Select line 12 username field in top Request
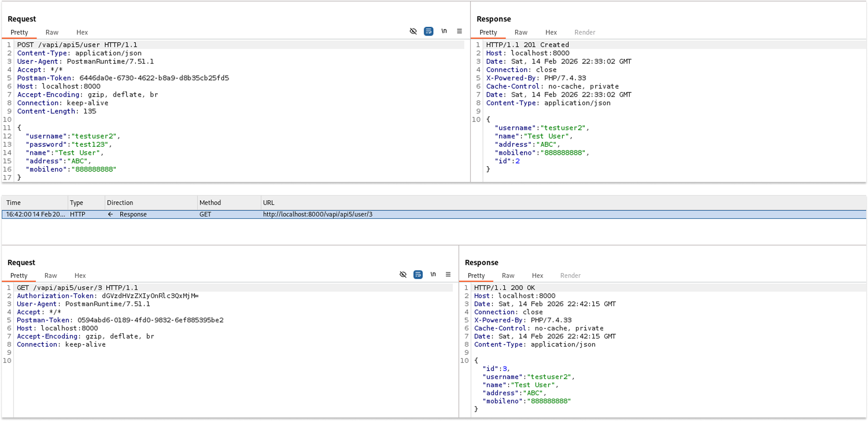Viewport: 868px width, 421px height. (72, 136)
